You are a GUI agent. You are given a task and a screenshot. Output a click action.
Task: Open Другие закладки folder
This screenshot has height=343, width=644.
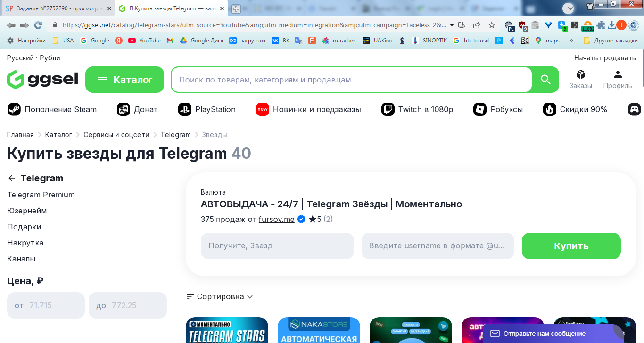(x=611, y=41)
